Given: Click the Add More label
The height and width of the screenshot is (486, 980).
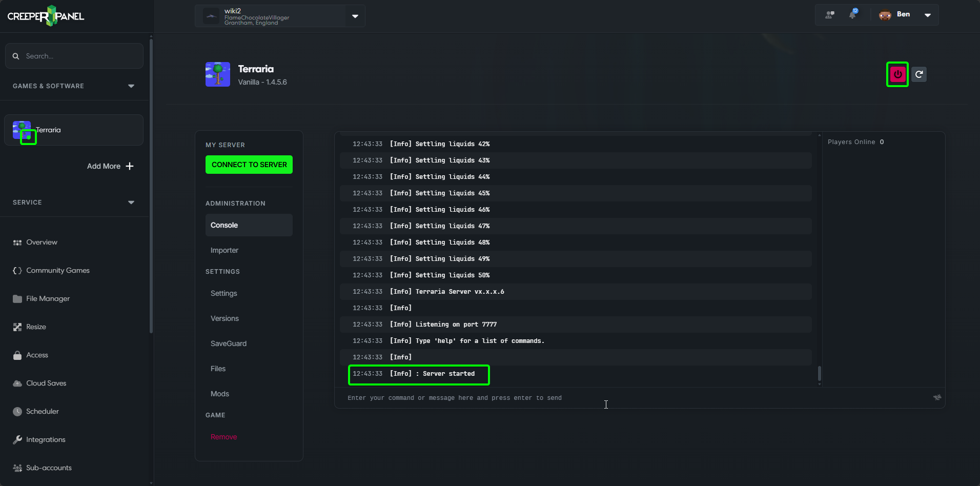Looking at the screenshot, I should 104,166.
